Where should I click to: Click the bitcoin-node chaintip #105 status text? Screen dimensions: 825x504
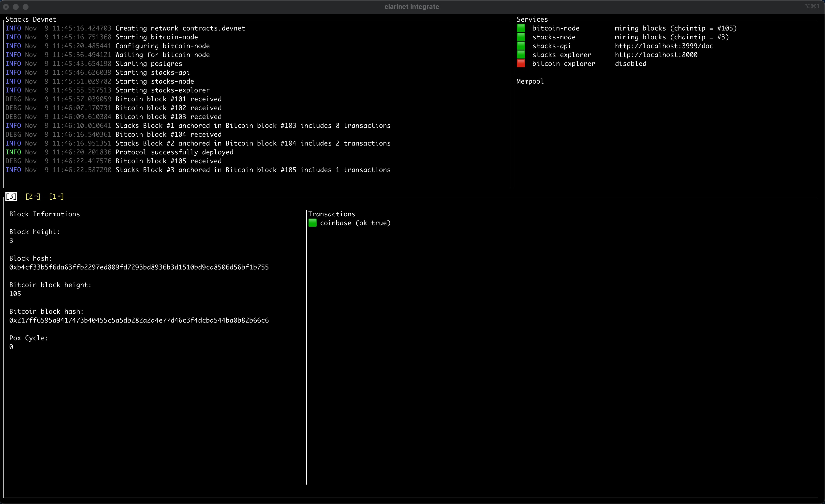(x=675, y=28)
